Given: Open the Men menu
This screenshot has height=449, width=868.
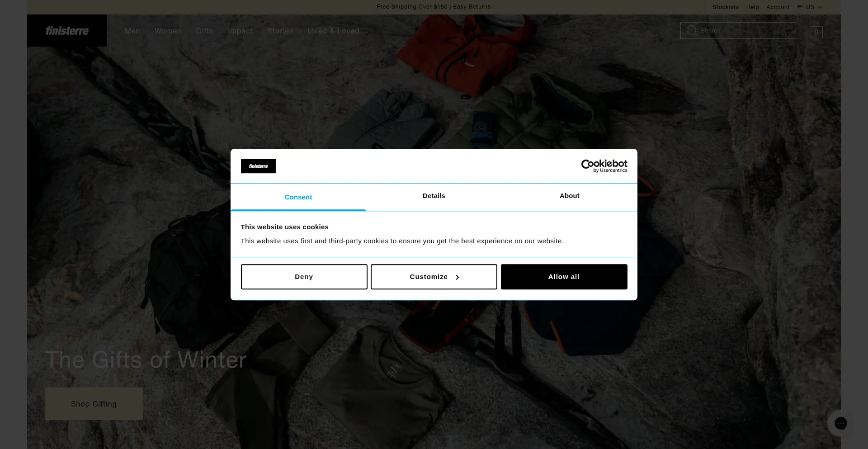Looking at the screenshot, I should coord(132,31).
